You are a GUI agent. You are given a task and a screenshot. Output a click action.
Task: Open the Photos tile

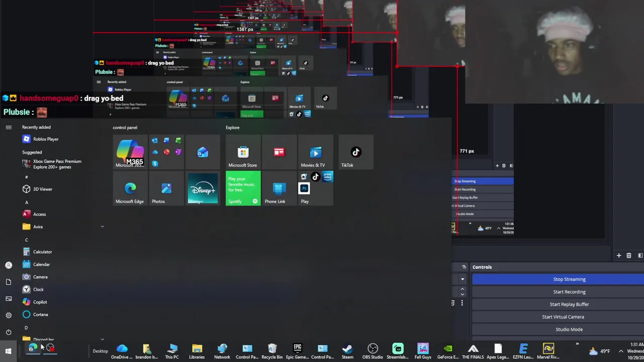pos(166,189)
